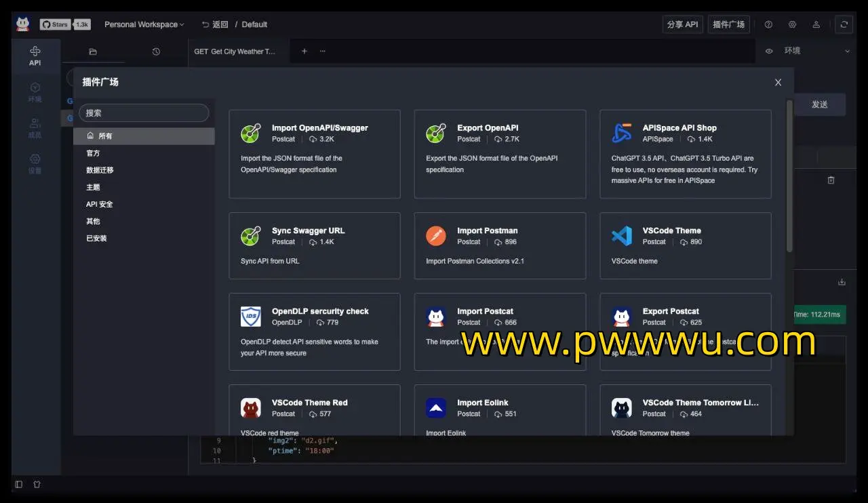This screenshot has width=868, height=503.
Task: Close the 插件广场 dialog
Action: (x=778, y=82)
